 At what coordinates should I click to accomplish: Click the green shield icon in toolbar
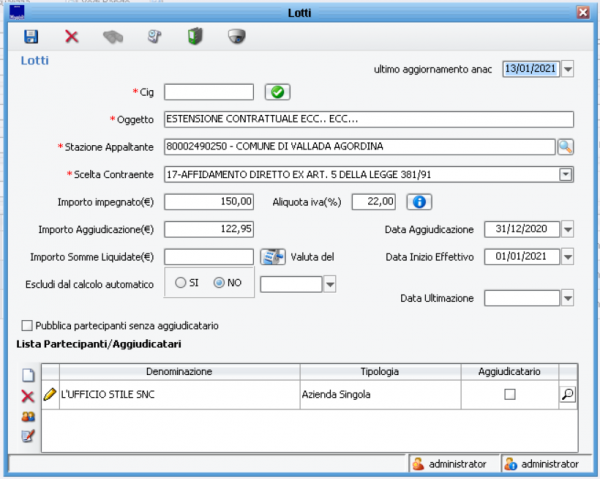(195, 37)
